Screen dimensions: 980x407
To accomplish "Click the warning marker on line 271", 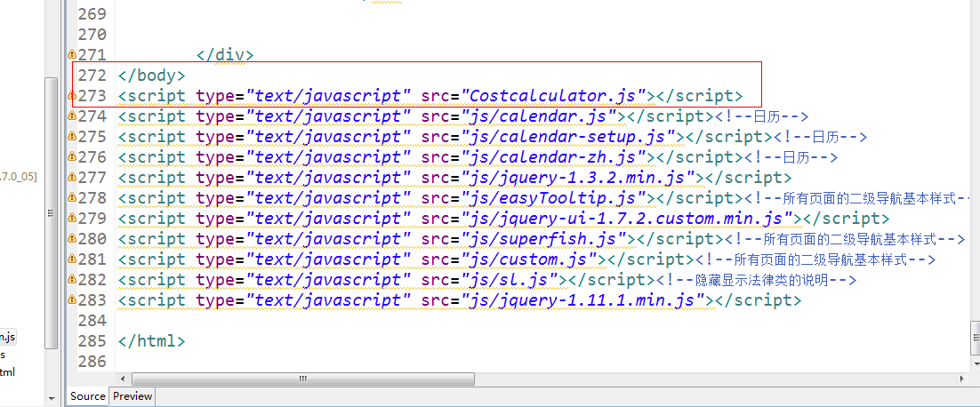I will (x=71, y=54).
